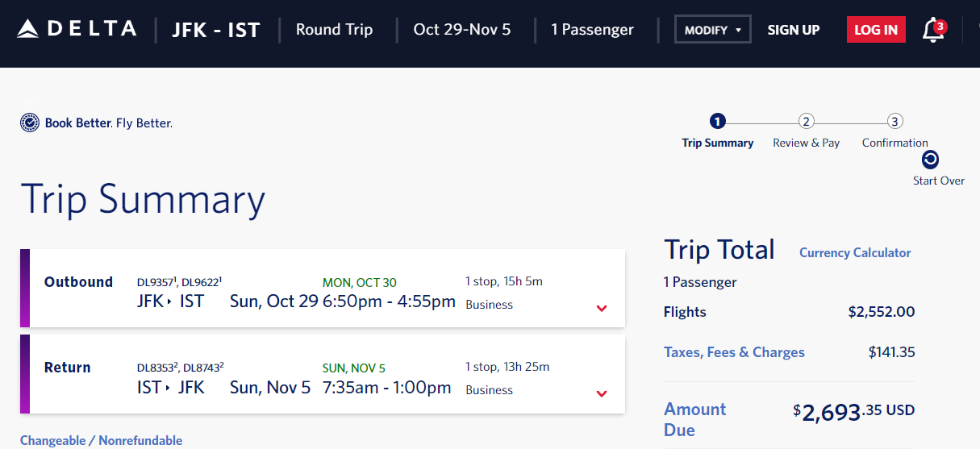
Task: Open the Taxes, Fees & Charges link
Action: pos(734,352)
